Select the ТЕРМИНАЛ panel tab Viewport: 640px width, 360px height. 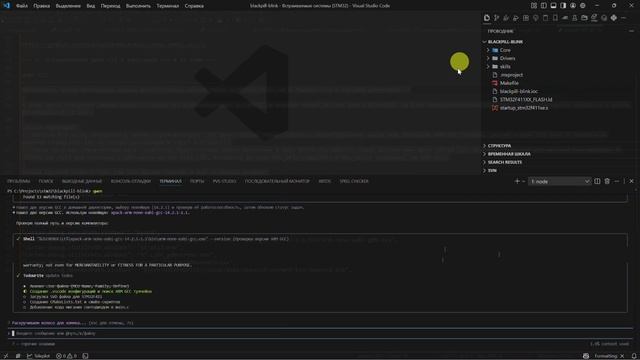coord(170,181)
